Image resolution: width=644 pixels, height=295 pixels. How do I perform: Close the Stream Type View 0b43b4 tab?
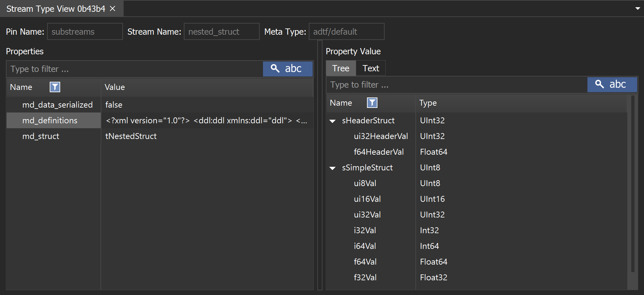point(113,9)
